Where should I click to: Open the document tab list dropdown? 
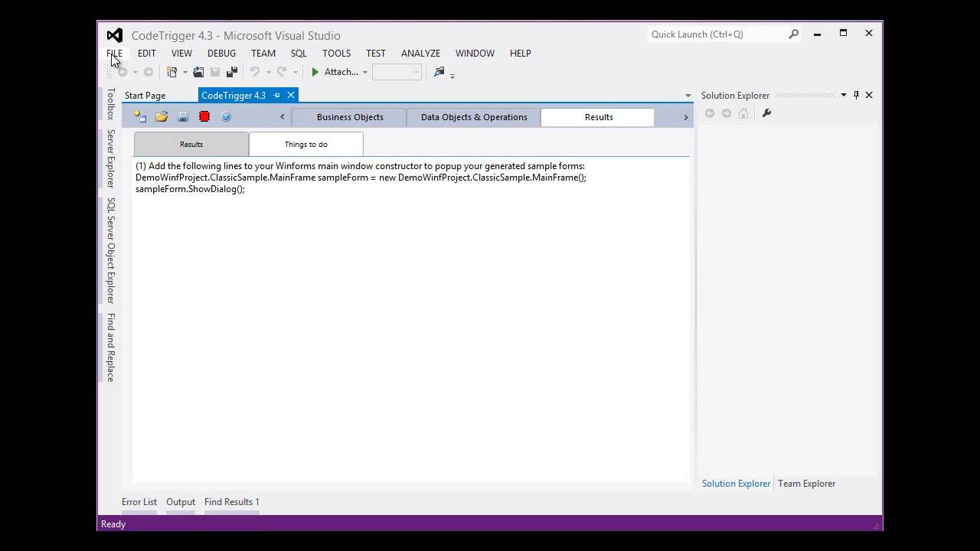tap(688, 96)
